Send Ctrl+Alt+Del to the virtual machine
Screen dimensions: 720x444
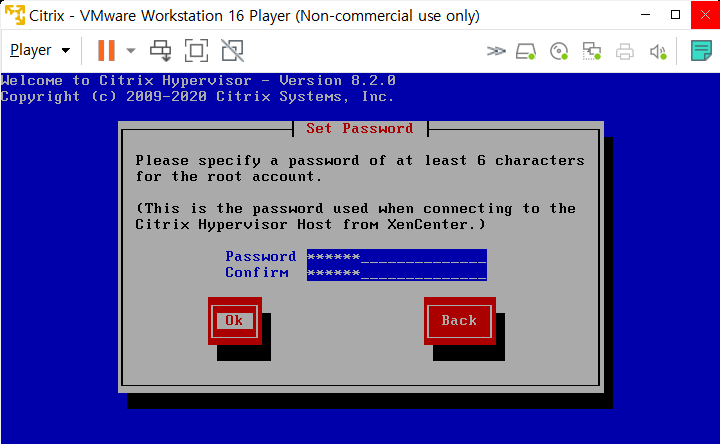pos(160,50)
